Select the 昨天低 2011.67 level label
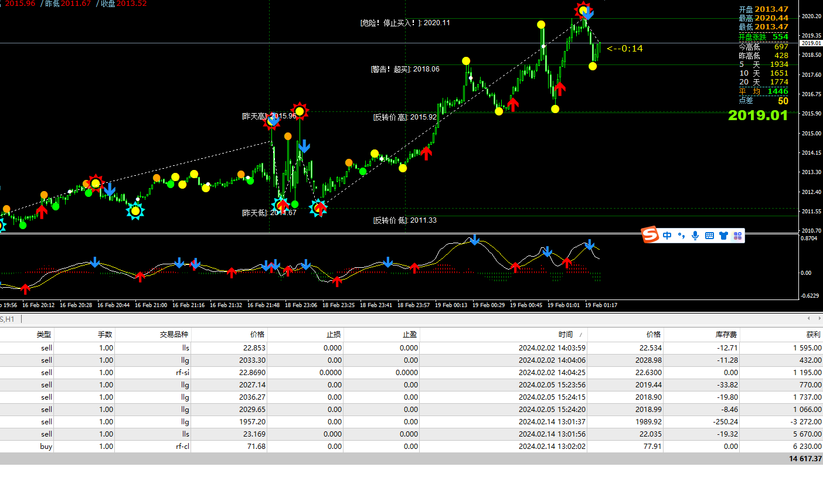Viewport: 823px width, 504px height. (269, 213)
